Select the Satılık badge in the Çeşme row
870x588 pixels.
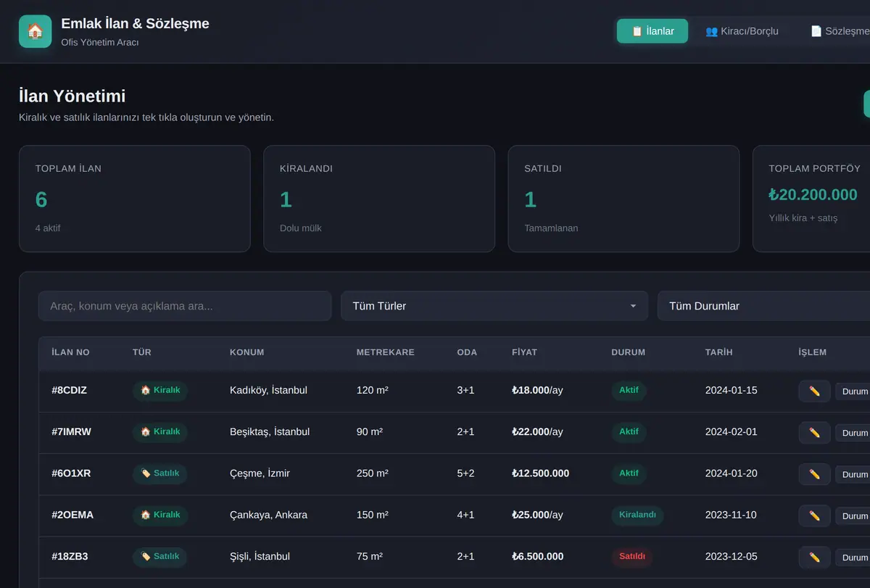(x=160, y=474)
